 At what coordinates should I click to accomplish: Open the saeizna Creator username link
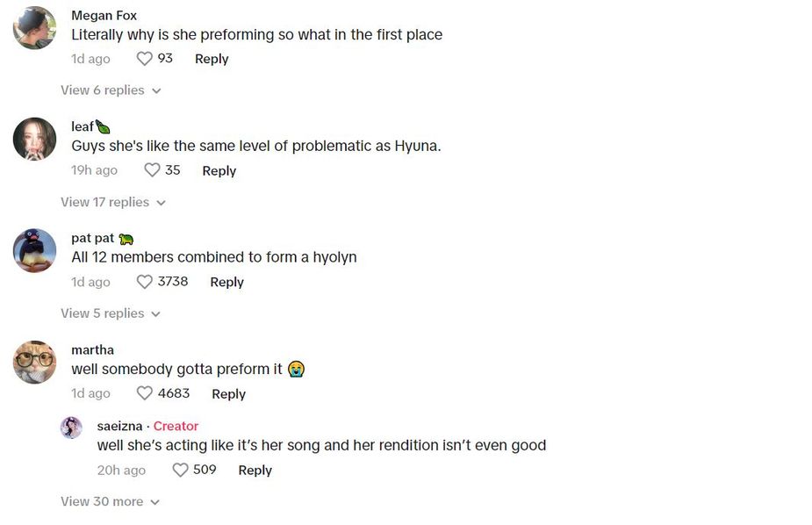[117, 426]
